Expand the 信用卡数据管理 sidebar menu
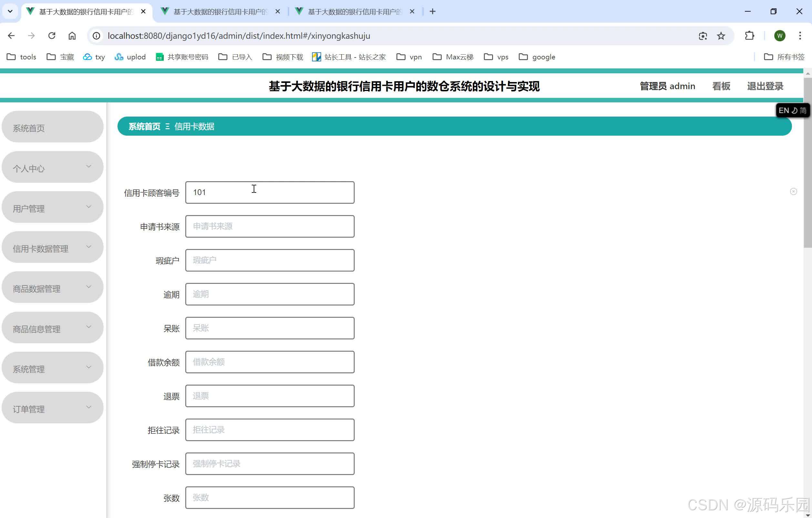 (x=52, y=248)
